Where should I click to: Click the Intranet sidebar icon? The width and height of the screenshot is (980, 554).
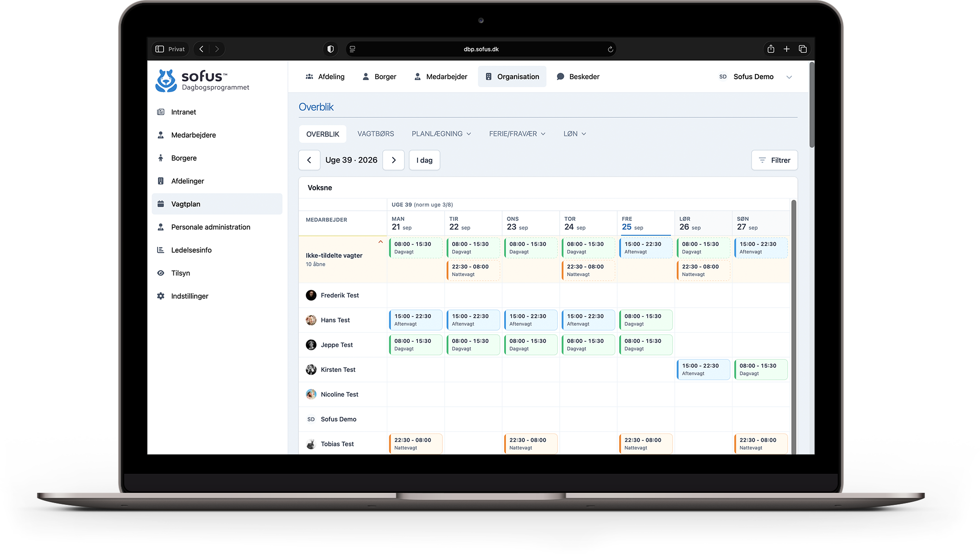161,112
